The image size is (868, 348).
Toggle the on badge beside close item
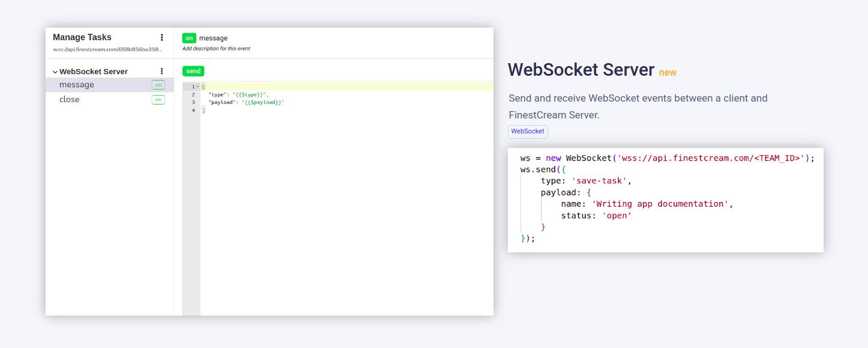click(x=158, y=100)
